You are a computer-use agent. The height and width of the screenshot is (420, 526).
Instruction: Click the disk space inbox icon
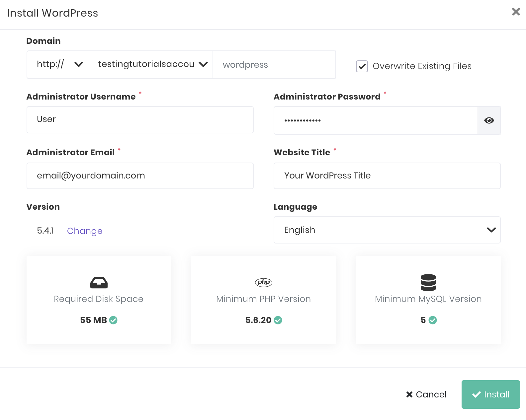pyautogui.click(x=99, y=283)
